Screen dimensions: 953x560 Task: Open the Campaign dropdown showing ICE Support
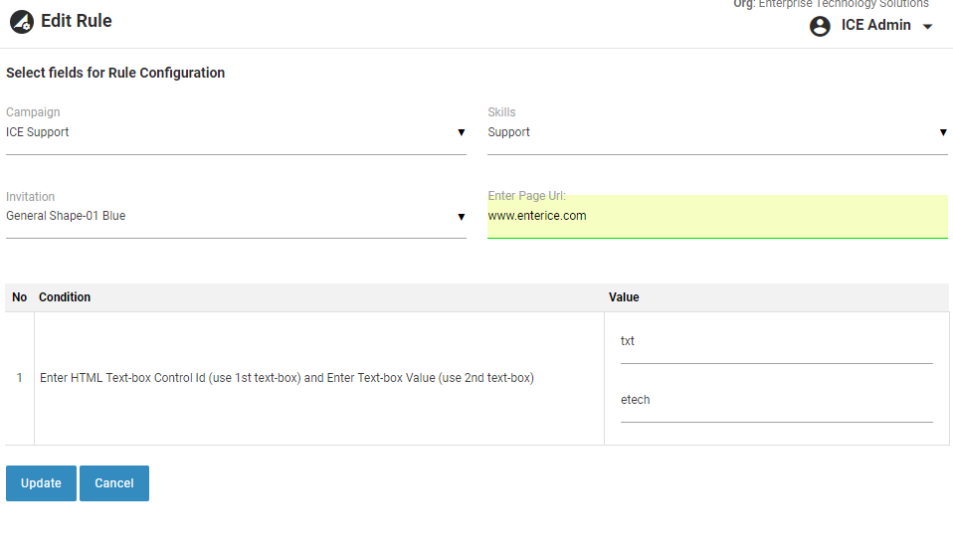(x=229, y=132)
